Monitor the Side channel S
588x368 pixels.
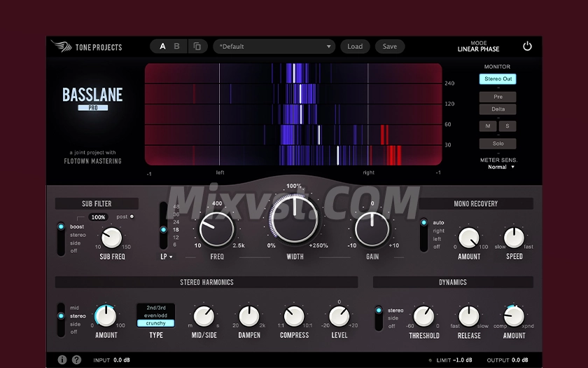[507, 126]
